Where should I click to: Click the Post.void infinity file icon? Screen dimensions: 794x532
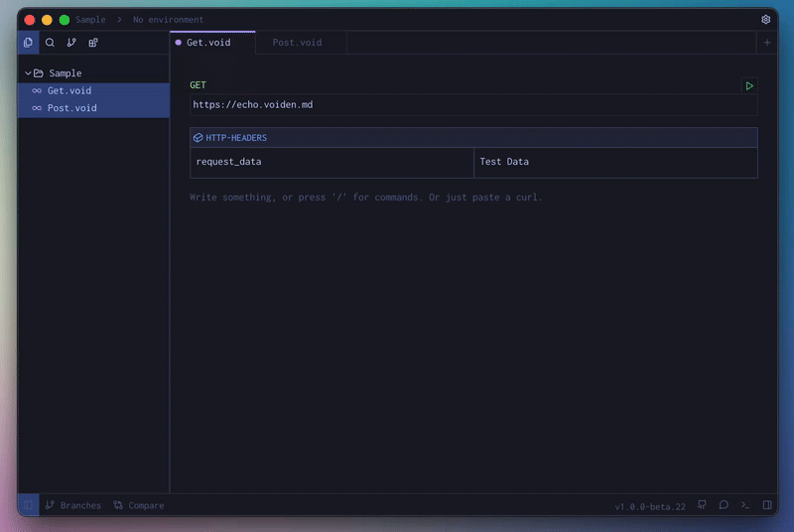pyautogui.click(x=37, y=108)
